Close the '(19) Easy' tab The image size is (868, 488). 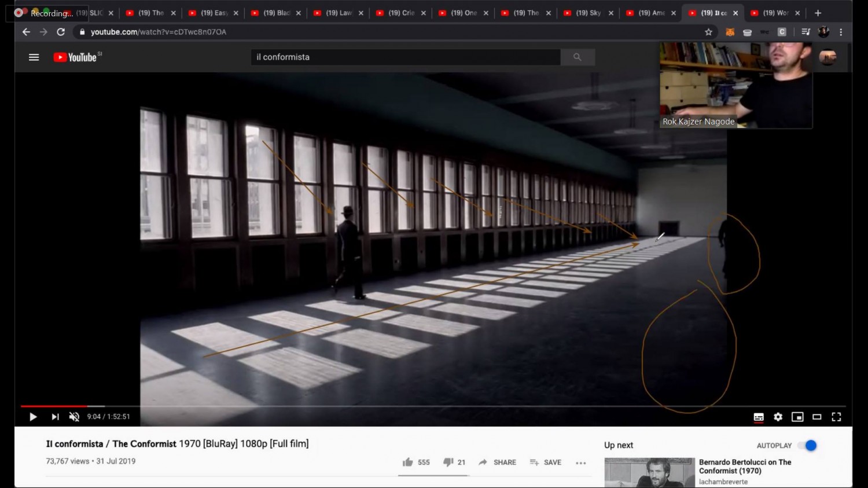click(236, 13)
